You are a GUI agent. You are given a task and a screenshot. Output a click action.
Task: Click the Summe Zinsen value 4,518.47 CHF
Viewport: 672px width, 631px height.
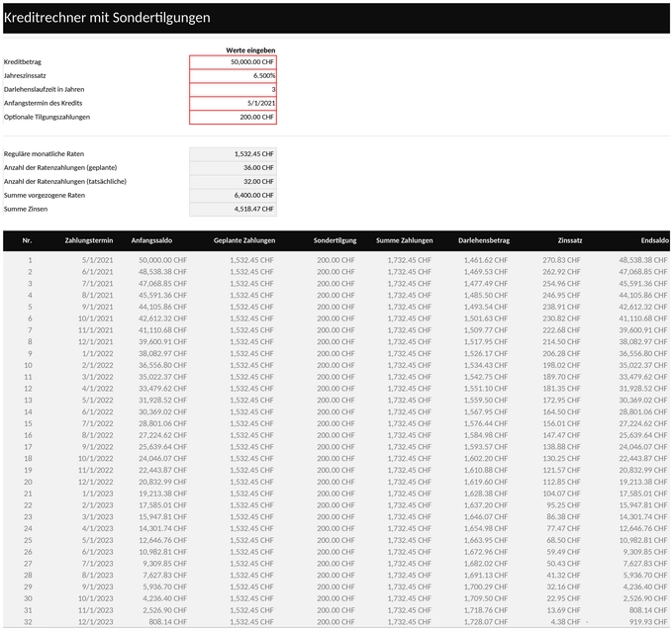(x=233, y=209)
